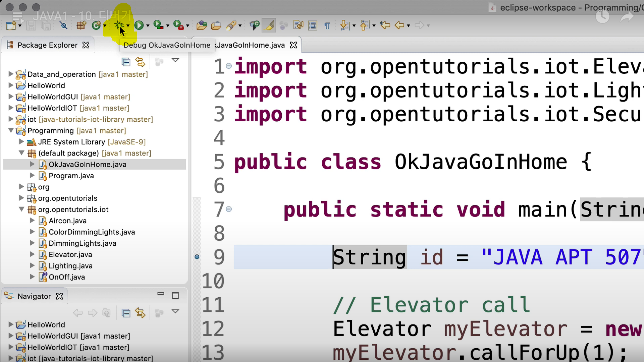Click the Last Edit Location icon
Screen dimensions: 644x362
[385, 25]
